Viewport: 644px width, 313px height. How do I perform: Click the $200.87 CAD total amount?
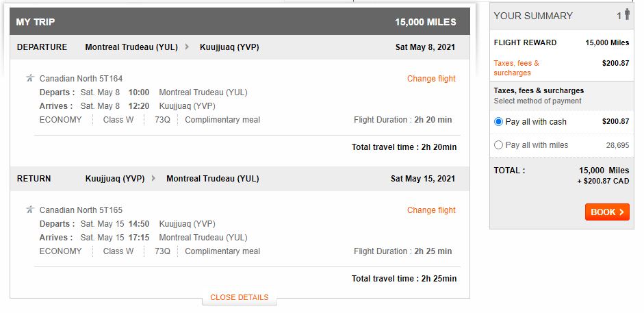click(603, 181)
